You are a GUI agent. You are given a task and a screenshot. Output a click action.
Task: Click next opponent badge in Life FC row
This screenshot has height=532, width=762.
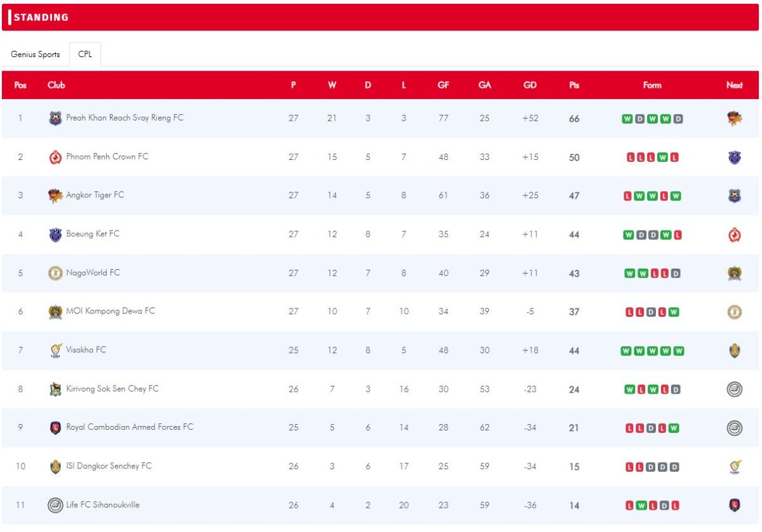pyautogui.click(x=734, y=505)
